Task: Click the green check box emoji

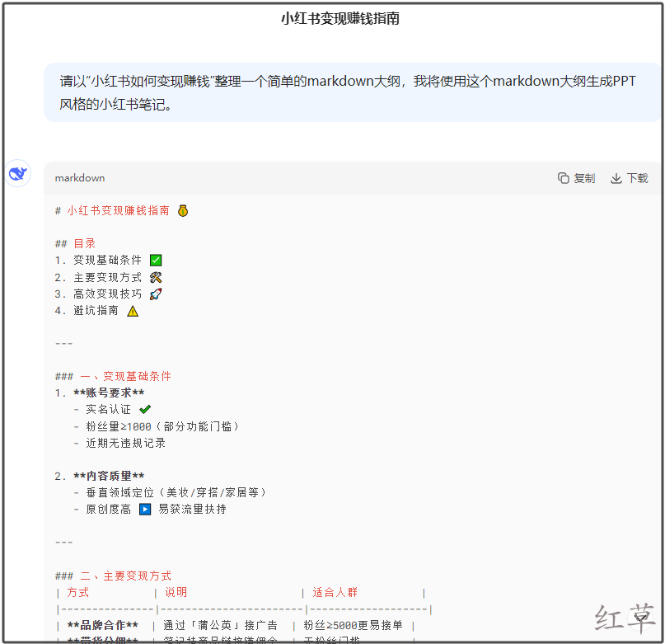Action: tap(156, 260)
